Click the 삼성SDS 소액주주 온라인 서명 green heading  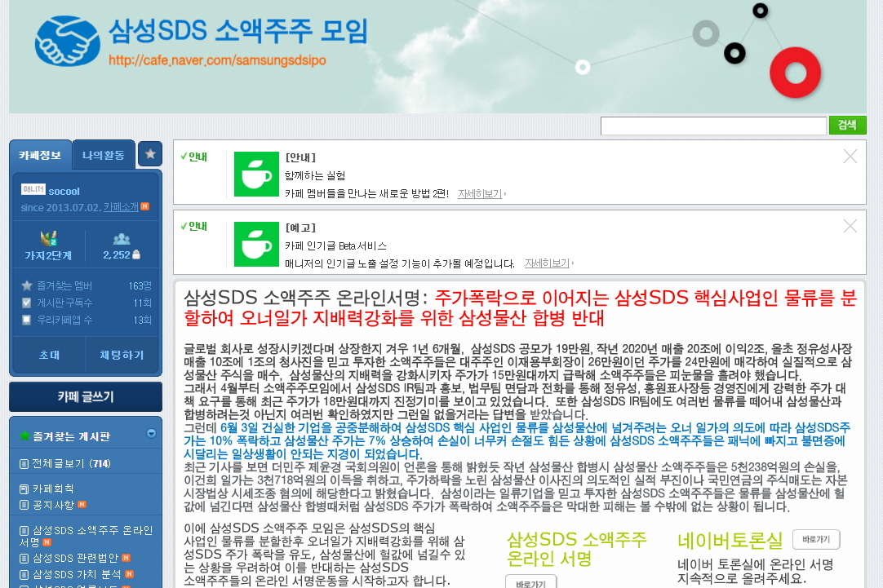click(x=577, y=549)
